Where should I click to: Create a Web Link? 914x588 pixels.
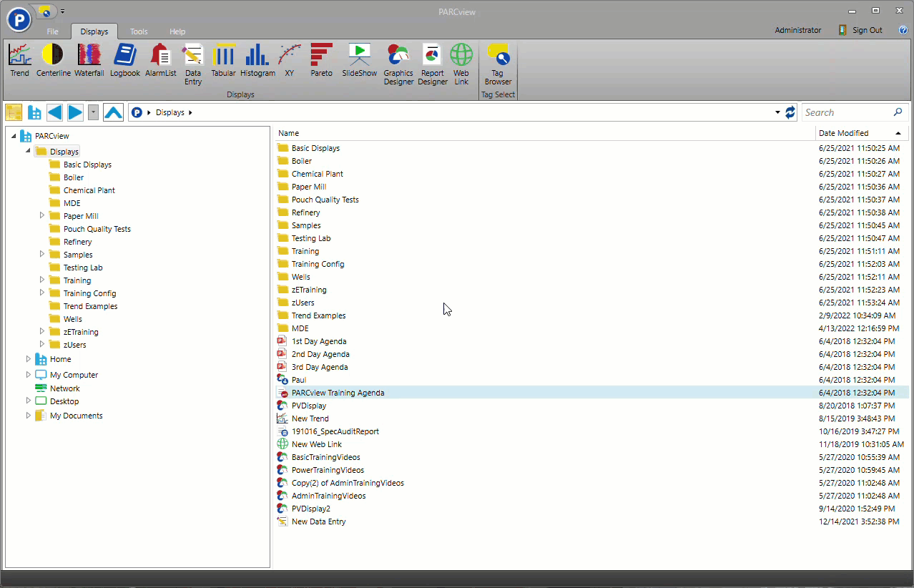coord(461,64)
